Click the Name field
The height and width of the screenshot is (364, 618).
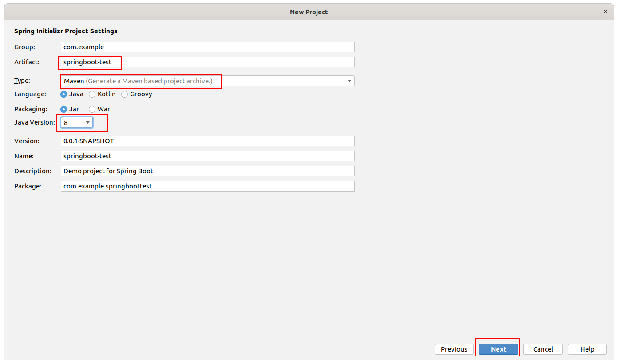tap(207, 156)
